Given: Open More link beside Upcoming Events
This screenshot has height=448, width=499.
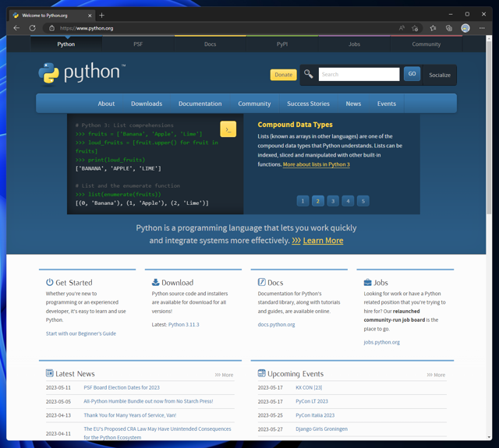Looking at the screenshot, I should (436, 375).
